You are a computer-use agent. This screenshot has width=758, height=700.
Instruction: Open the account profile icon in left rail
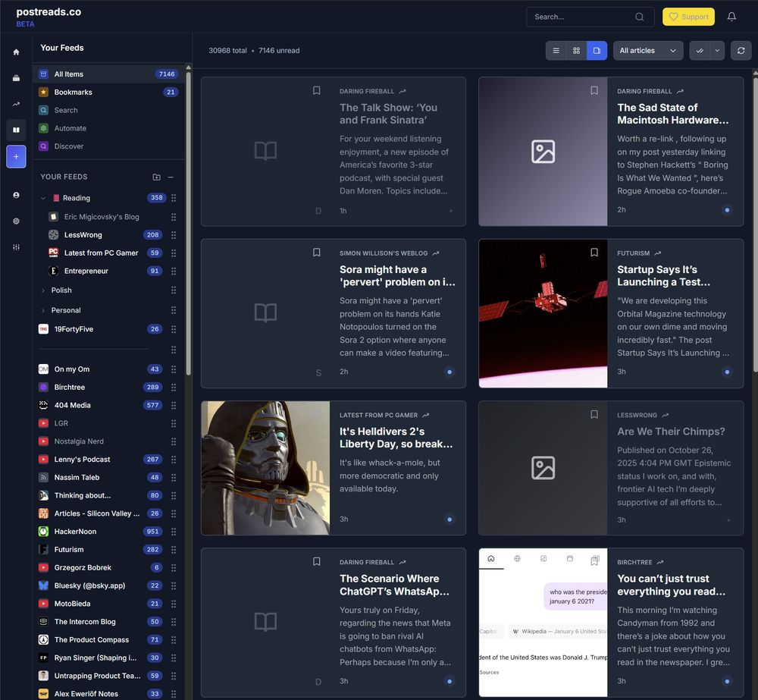(16, 195)
